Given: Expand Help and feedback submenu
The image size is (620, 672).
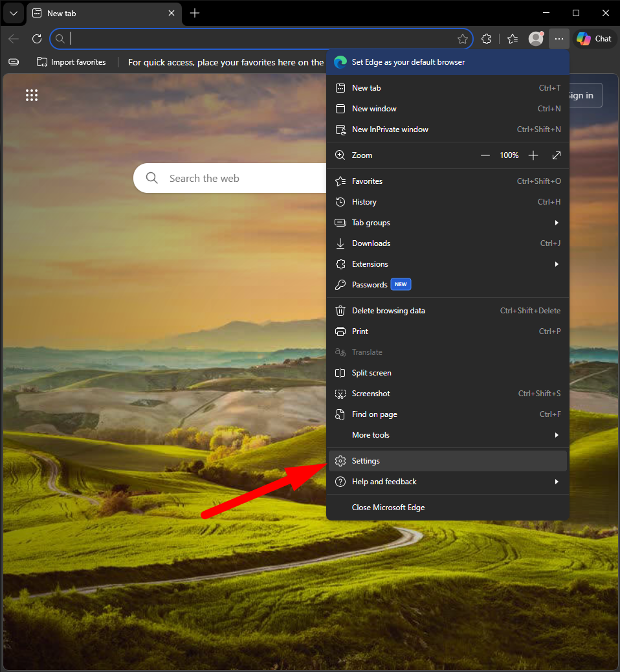Looking at the screenshot, I should [447, 482].
